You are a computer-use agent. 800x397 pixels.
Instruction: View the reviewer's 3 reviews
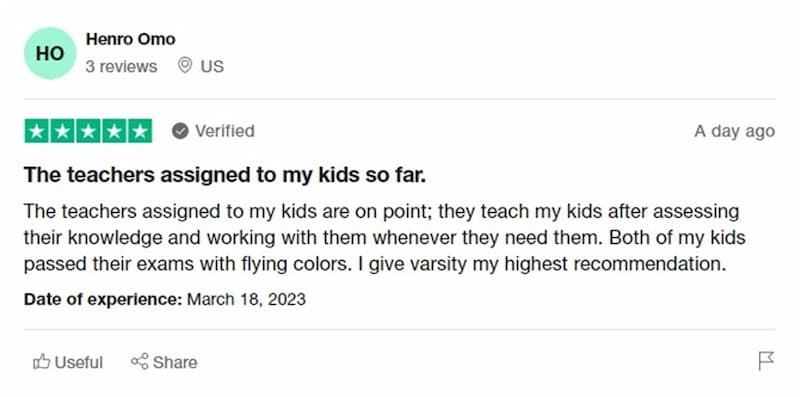coord(121,67)
